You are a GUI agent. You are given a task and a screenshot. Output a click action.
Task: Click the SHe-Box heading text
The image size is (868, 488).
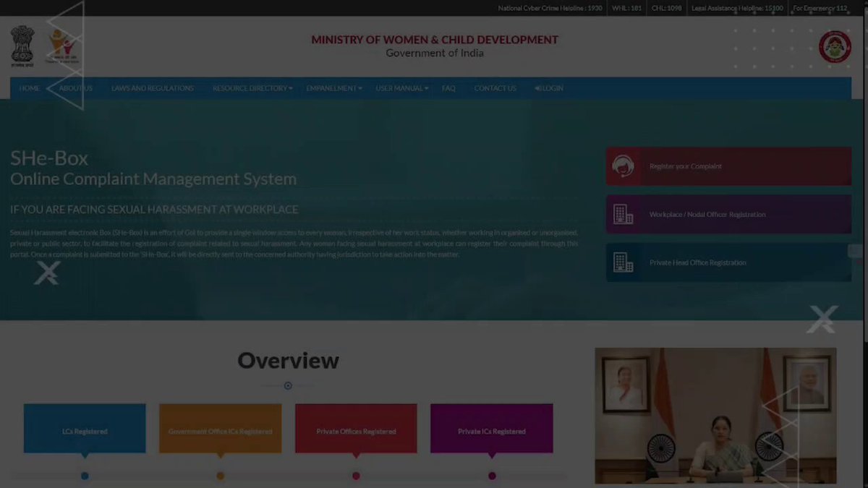click(49, 158)
